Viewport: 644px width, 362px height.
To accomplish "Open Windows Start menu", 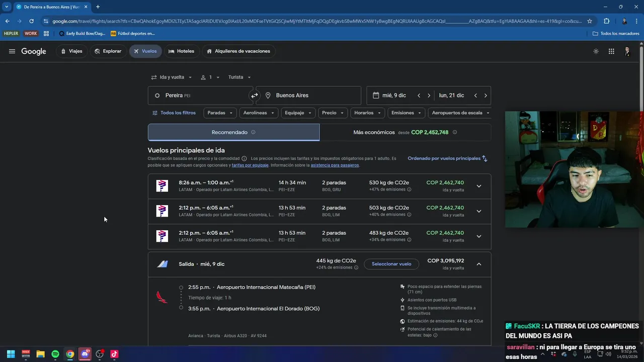I will pyautogui.click(x=11, y=354).
